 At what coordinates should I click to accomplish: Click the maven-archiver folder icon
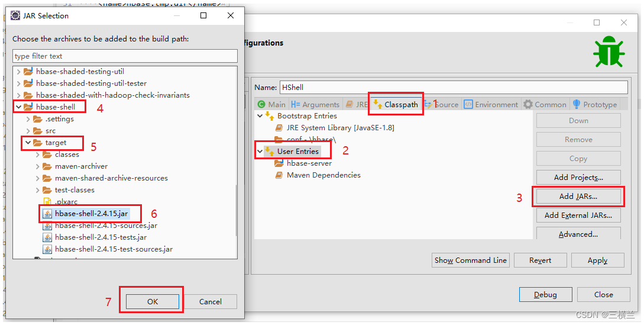[x=47, y=166]
